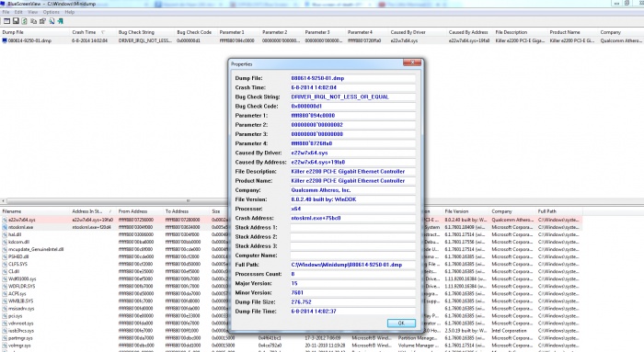Click the Company field showing Qualcomm Atheros
Screen dimensions: 644x352
click(352, 190)
